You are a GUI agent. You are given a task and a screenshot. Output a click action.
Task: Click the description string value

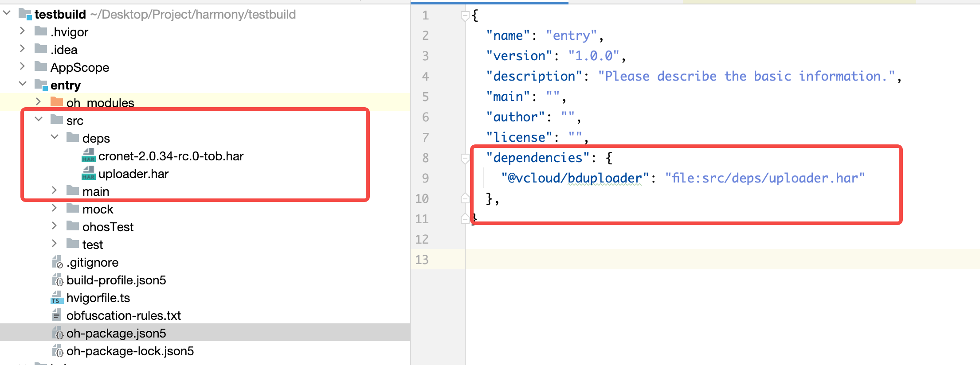(746, 76)
